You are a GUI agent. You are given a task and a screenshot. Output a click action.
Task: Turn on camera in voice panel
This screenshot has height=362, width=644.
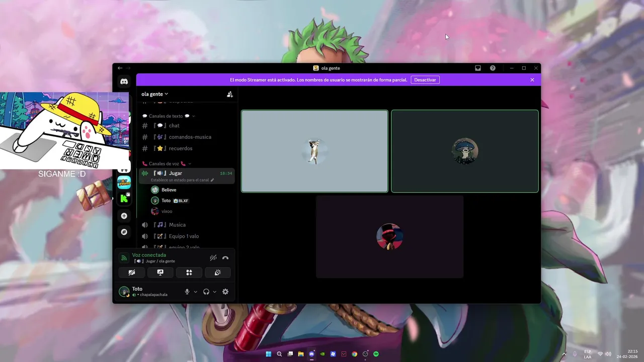(x=132, y=273)
